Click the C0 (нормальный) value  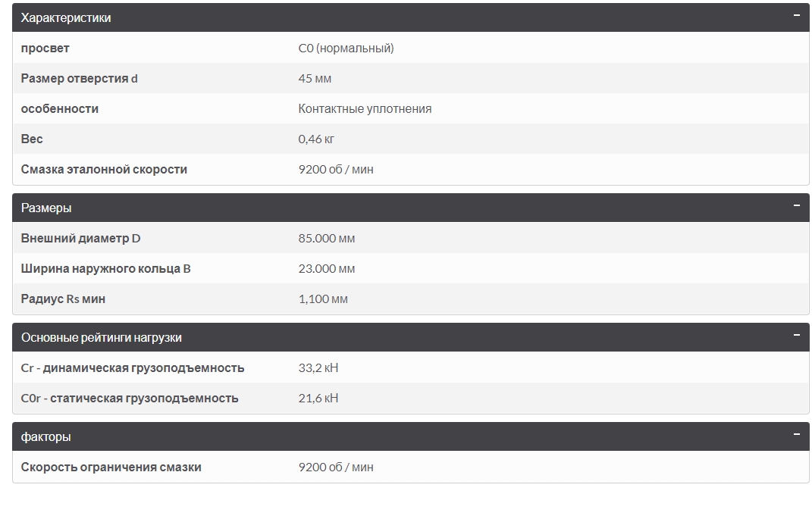tap(346, 48)
